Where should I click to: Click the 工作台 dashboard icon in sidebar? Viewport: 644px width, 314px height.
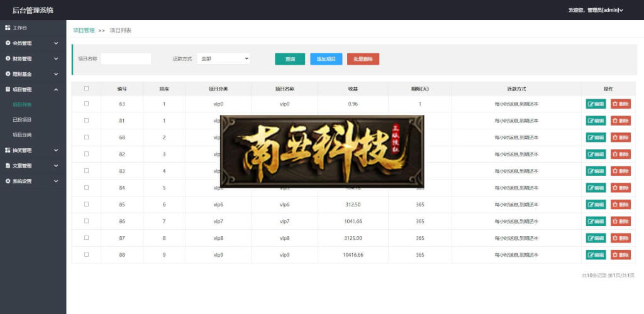click(x=8, y=28)
